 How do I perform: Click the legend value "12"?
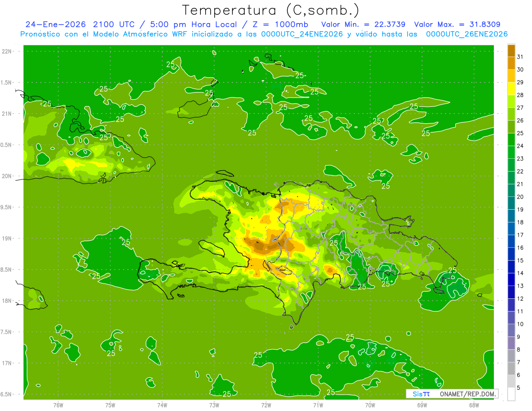(x=520, y=299)
